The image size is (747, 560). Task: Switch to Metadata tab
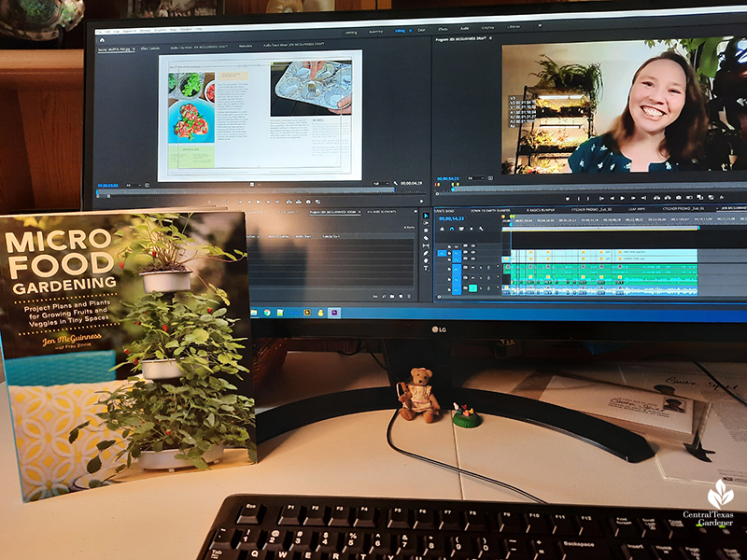point(246,46)
